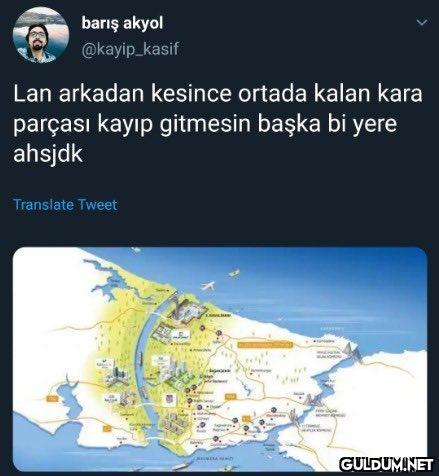Click the GULDUM.NET watermark
439x476 pixels.
[387, 464]
